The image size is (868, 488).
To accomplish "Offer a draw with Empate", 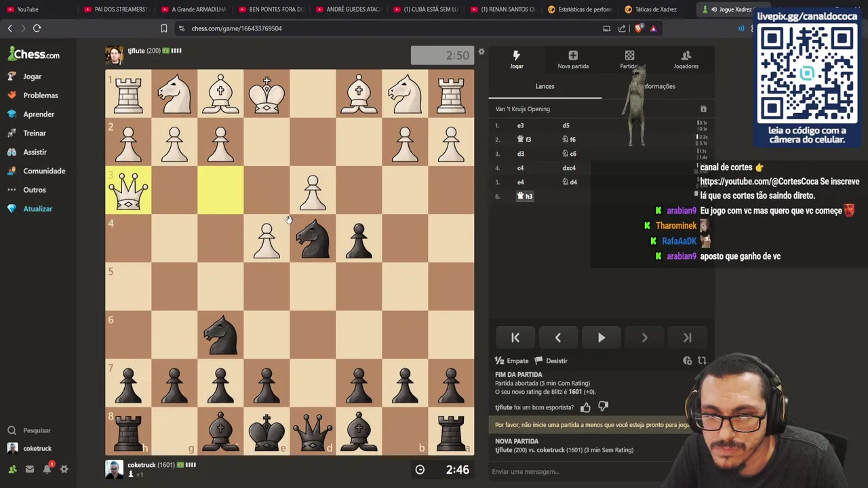I will (x=511, y=361).
